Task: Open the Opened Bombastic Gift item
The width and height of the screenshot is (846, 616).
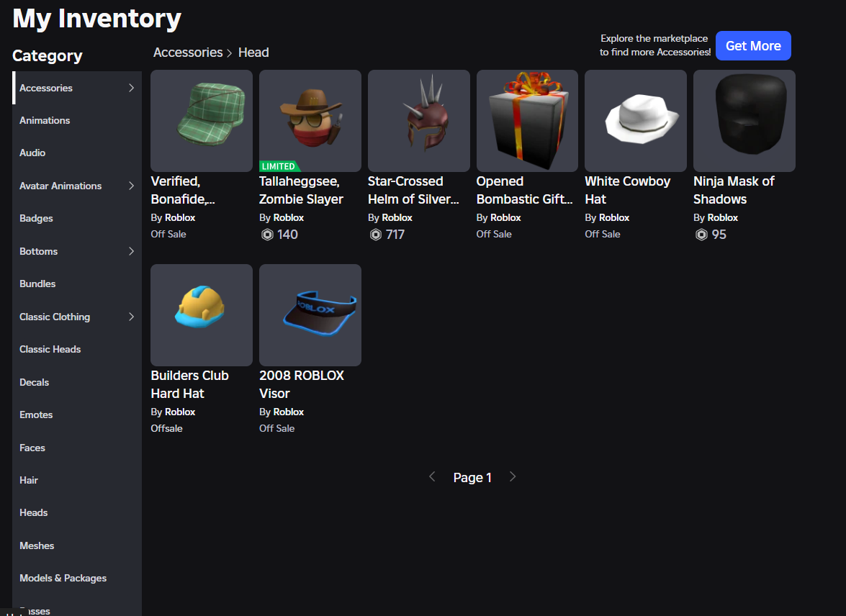Action: [x=526, y=121]
